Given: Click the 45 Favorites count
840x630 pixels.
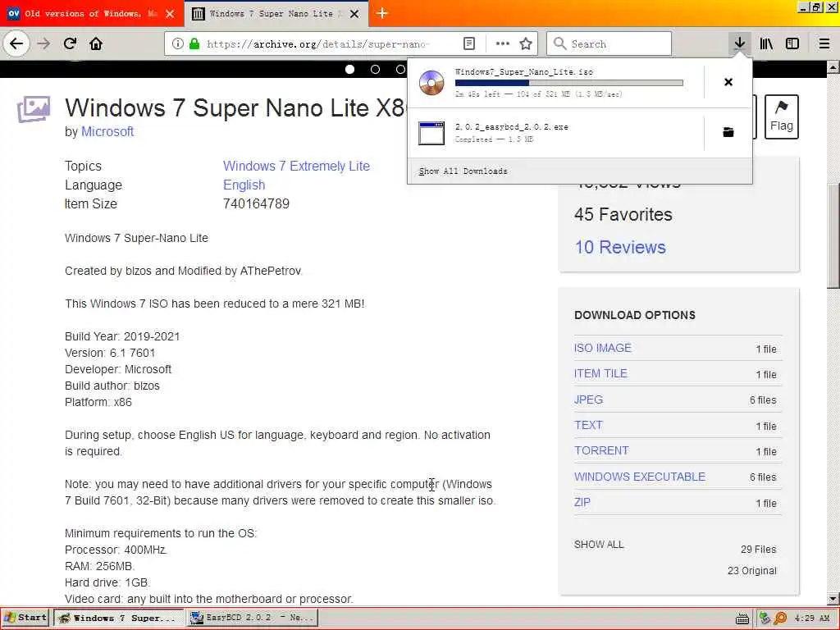Looking at the screenshot, I should (x=623, y=215).
